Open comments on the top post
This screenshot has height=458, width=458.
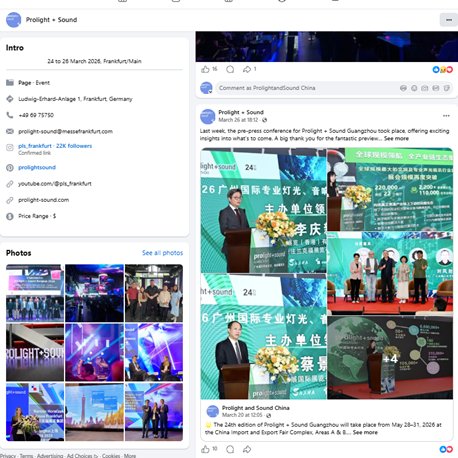(230, 69)
